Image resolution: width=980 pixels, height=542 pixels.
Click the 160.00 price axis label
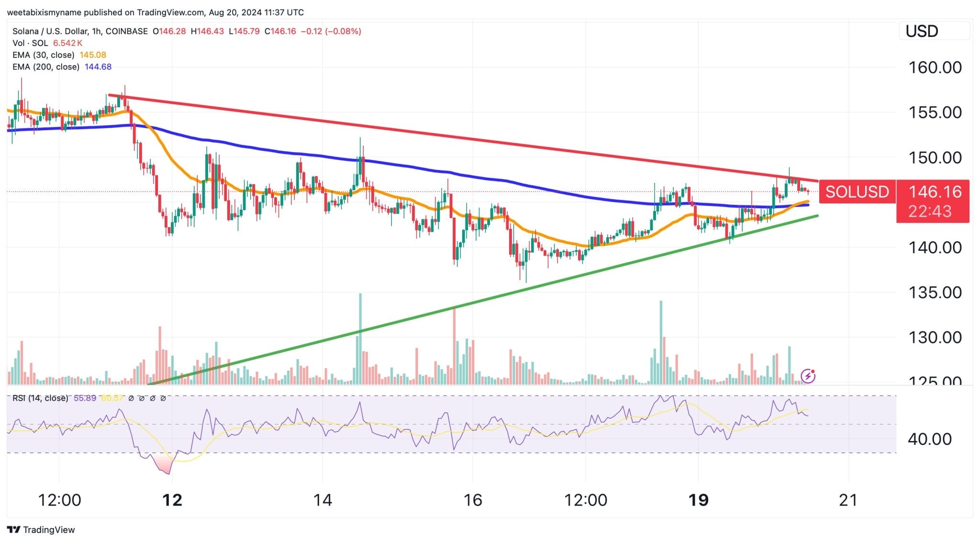(935, 68)
